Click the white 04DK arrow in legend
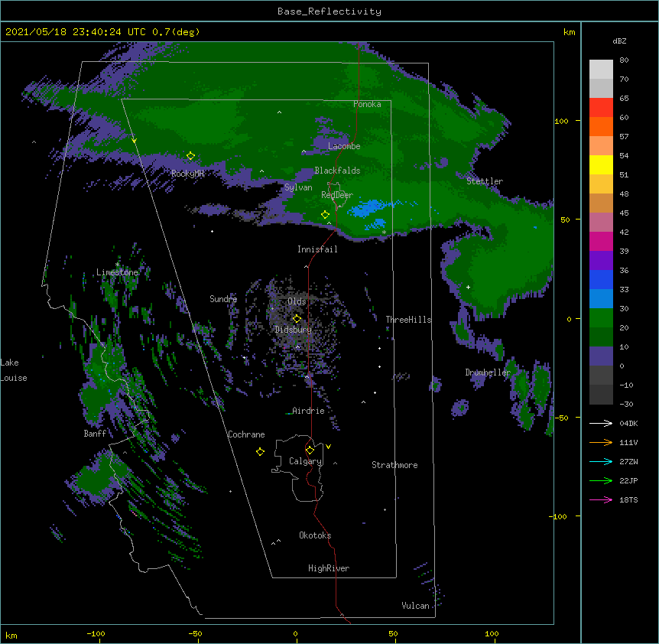This screenshot has height=644, width=659. coord(601,423)
